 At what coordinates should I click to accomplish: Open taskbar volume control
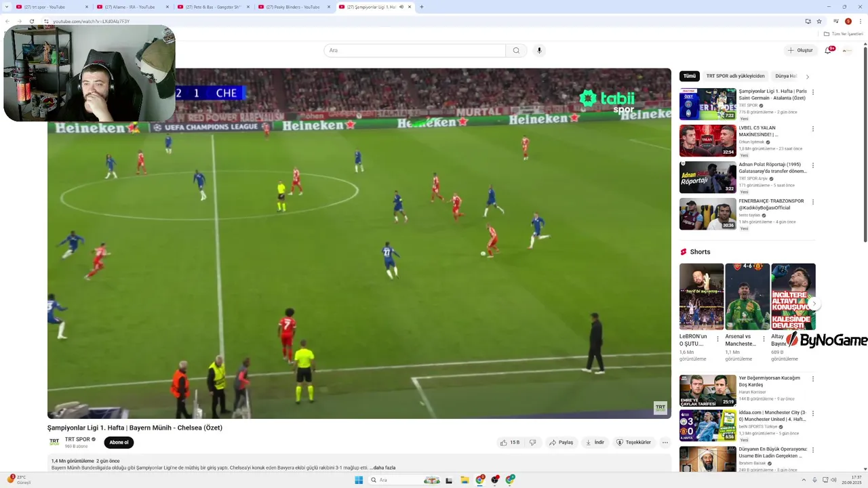pos(833,480)
